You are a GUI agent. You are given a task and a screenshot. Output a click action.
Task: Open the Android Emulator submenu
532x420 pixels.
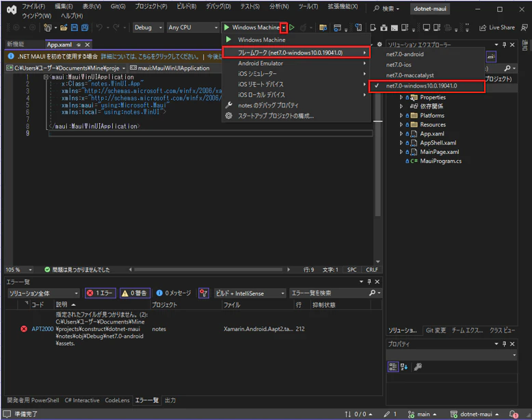pos(296,64)
